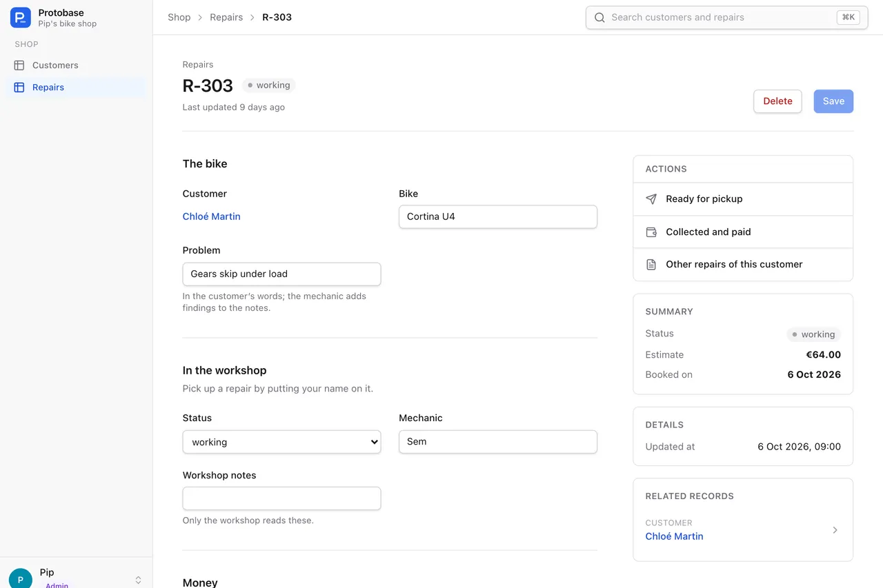Click the Problem field with Gears skip text

click(281, 274)
